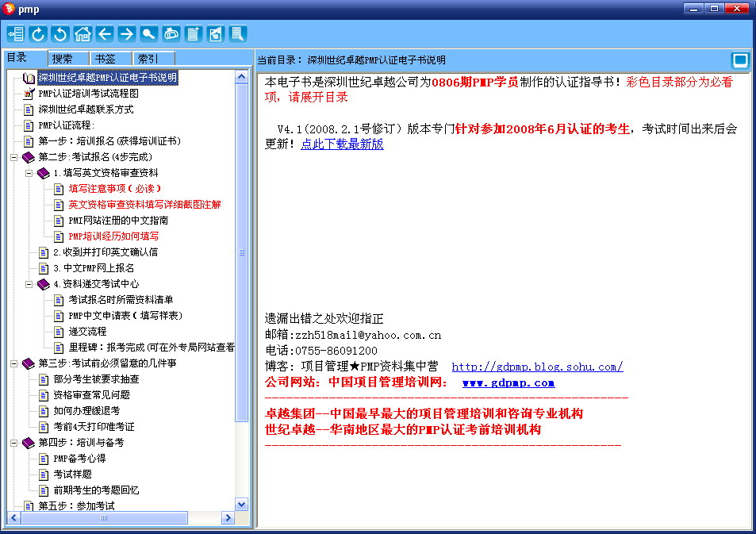
Task: Select 深圳世纪卓越PMP认证电子书说明 in the tree
Action: 108,78
